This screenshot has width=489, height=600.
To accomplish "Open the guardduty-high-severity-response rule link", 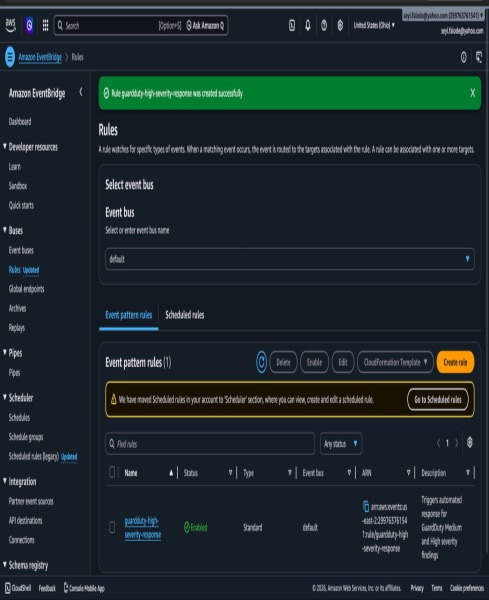I will [143, 528].
